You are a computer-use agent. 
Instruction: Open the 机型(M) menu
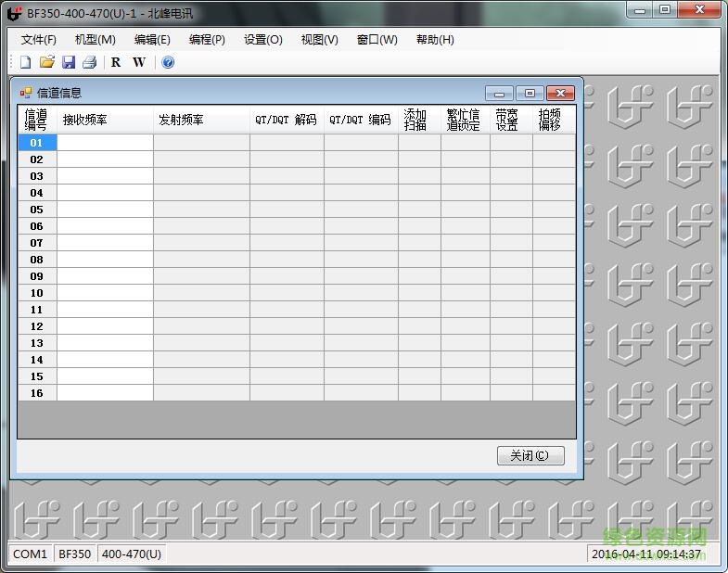pyautogui.click(x=96, y=40)
